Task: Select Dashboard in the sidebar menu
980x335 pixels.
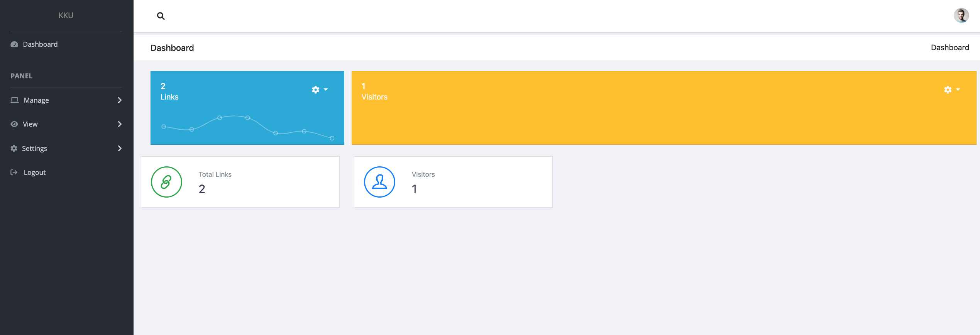Action: pos(40,44)
